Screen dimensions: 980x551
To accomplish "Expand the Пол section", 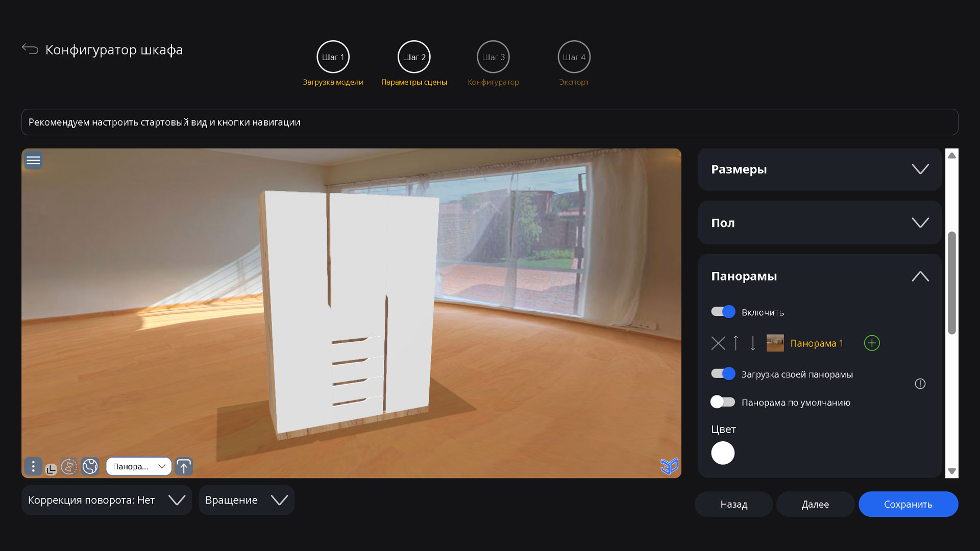I will [920, 222].
